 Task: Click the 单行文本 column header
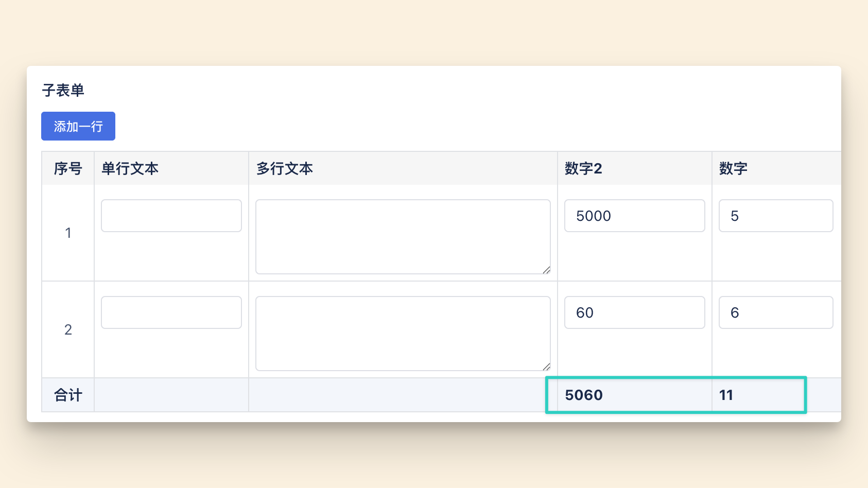tap(129, 168)
